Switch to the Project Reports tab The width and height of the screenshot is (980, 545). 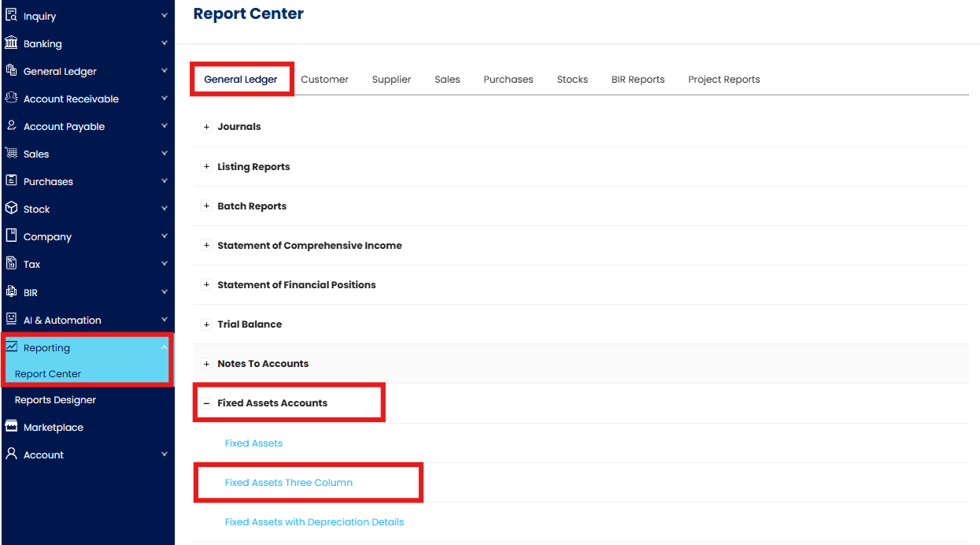724,79
